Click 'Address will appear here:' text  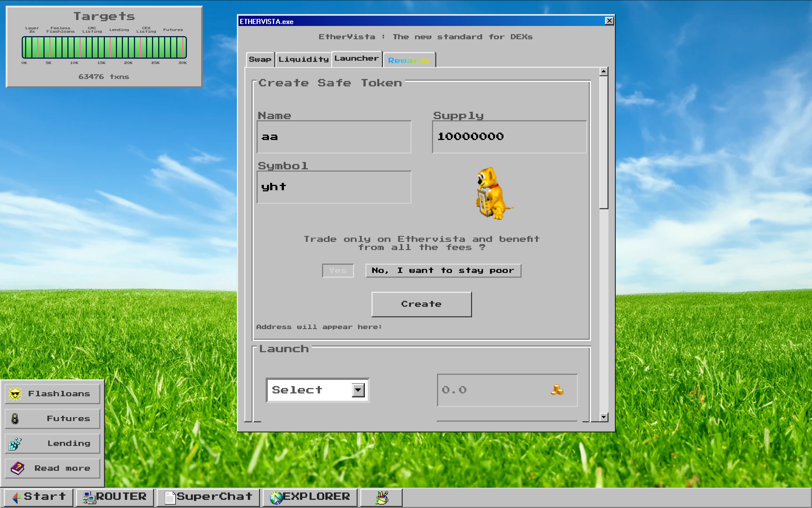point(319,327)
